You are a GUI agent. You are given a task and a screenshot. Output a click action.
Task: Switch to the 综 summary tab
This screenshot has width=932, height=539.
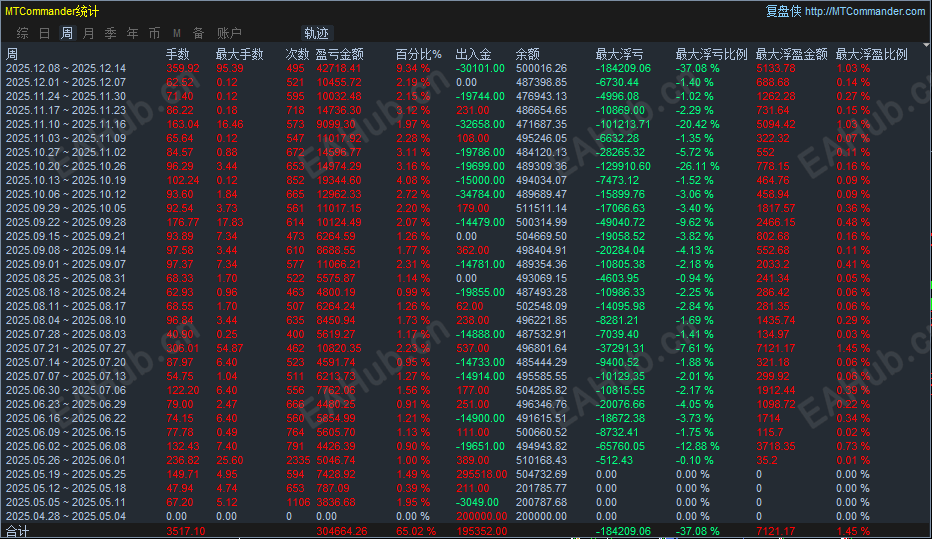coord(23,33)
